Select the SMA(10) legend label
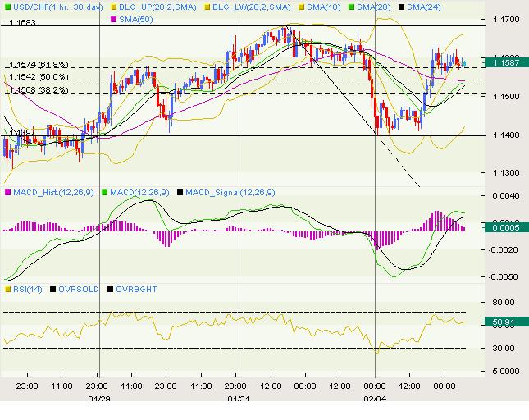The width and height of the screenshot is (529, 420). coord(324,7)
